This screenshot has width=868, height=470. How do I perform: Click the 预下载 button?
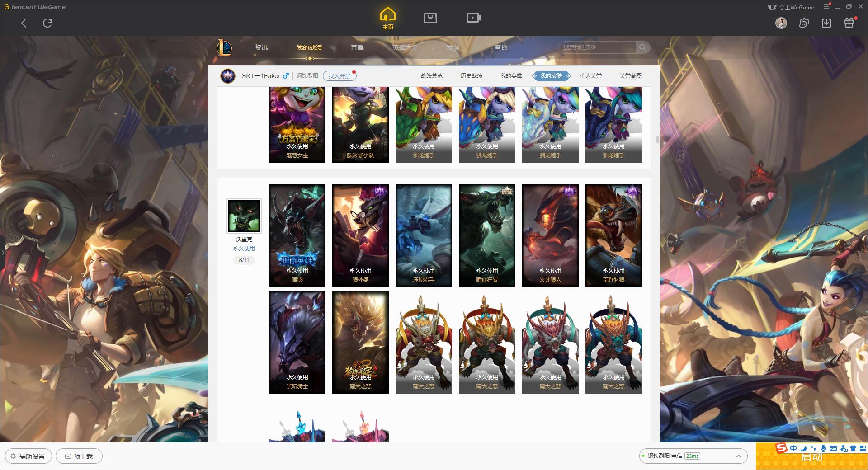79,456
